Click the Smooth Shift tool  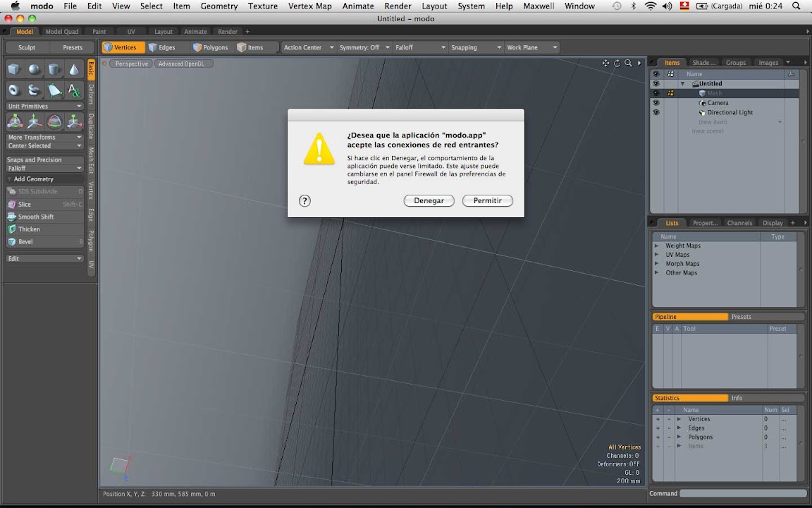45,217
